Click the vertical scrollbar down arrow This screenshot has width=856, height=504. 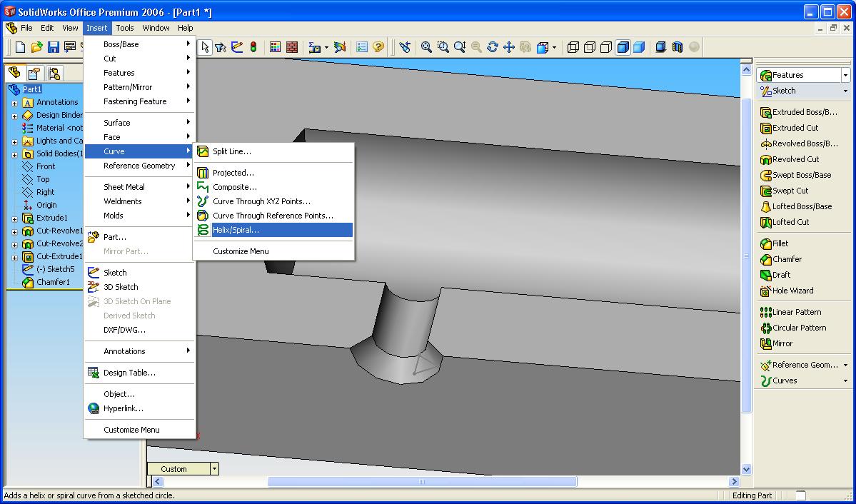point(746,469)
